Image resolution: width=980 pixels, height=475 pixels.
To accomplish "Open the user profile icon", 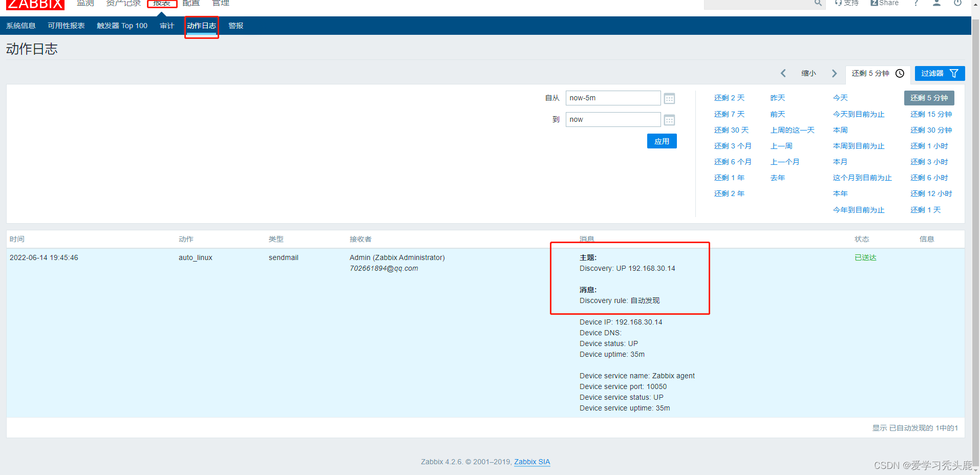I will coord(936,3).
